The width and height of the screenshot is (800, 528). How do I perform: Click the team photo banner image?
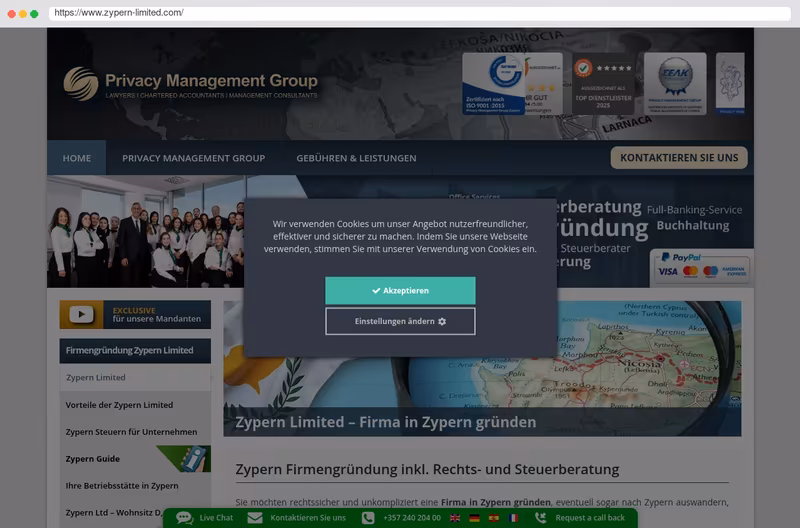(x=145, y=232)
